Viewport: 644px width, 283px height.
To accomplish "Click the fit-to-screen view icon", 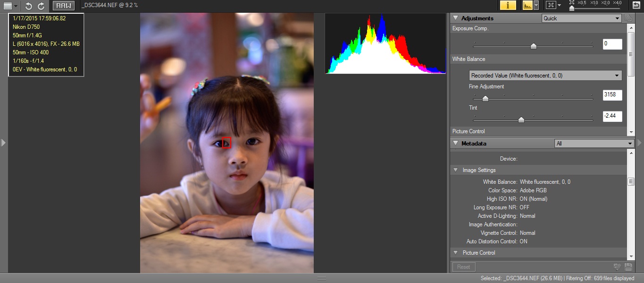I will pyautogui.click(x=550, y=5).
